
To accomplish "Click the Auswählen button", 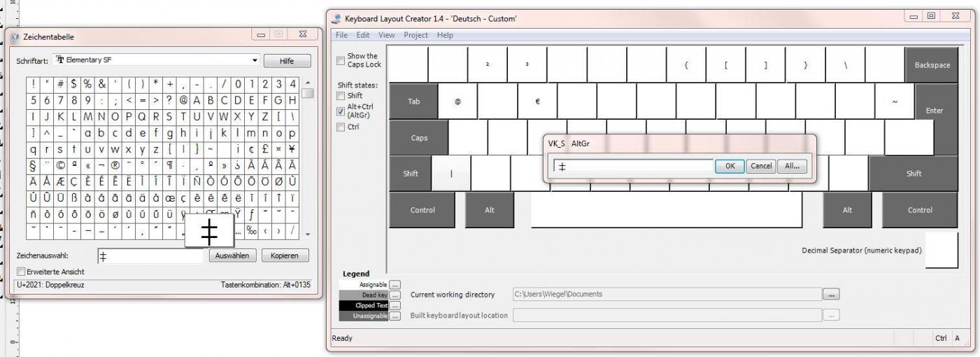I will [233, 255].
